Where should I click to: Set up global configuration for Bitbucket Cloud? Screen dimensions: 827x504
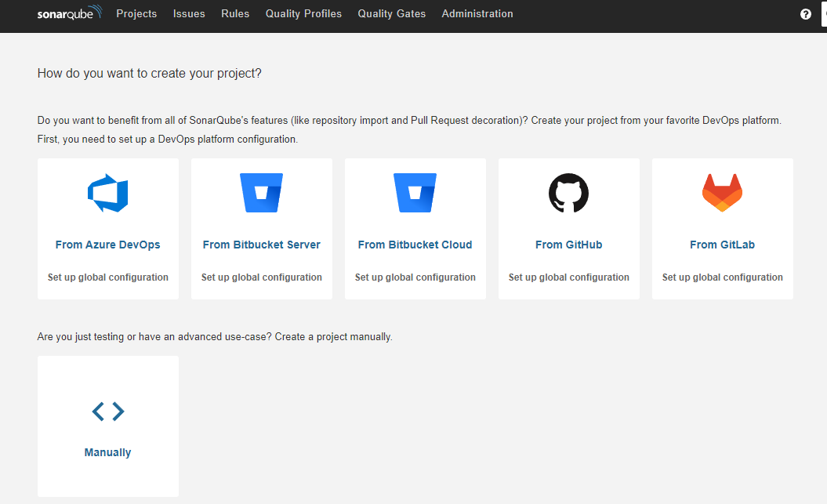tap(415, 277)
